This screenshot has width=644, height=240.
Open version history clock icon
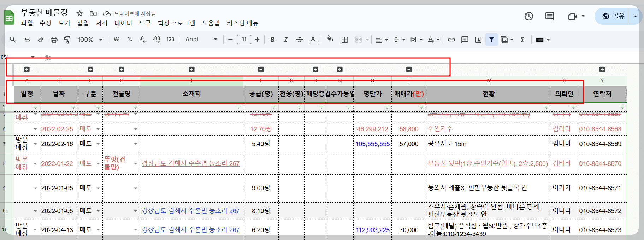pos(529,16)
